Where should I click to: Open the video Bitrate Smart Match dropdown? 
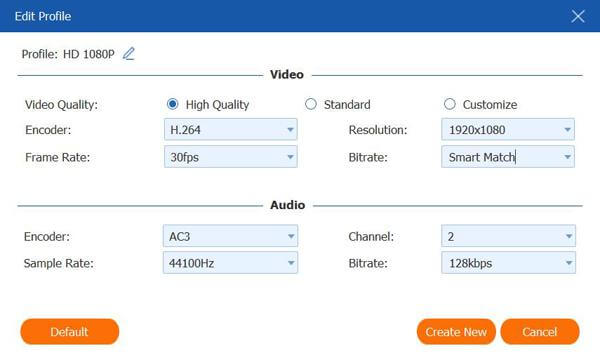click(508, 157)
